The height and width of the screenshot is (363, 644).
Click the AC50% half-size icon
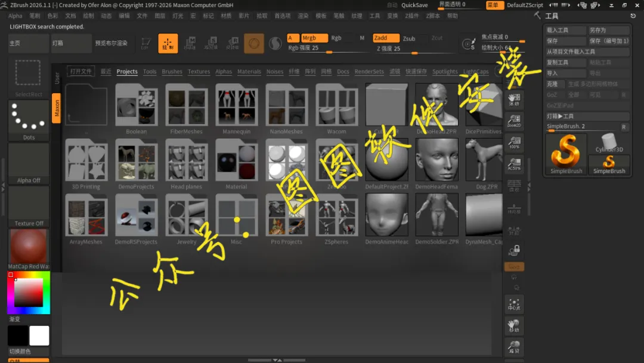coord(514,164)
